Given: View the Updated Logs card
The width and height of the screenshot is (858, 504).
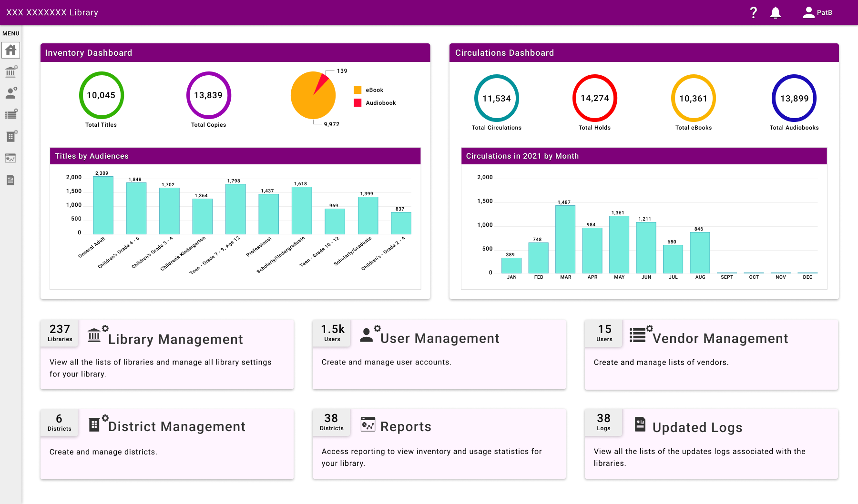Looking at the screenshot, I should coord(697,427).
